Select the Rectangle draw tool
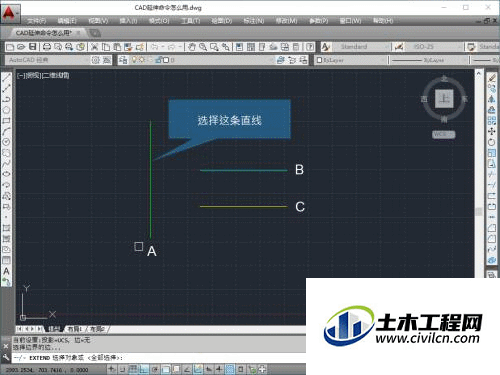The height and width of the screenshot is (375, 500). click(6, 120)
